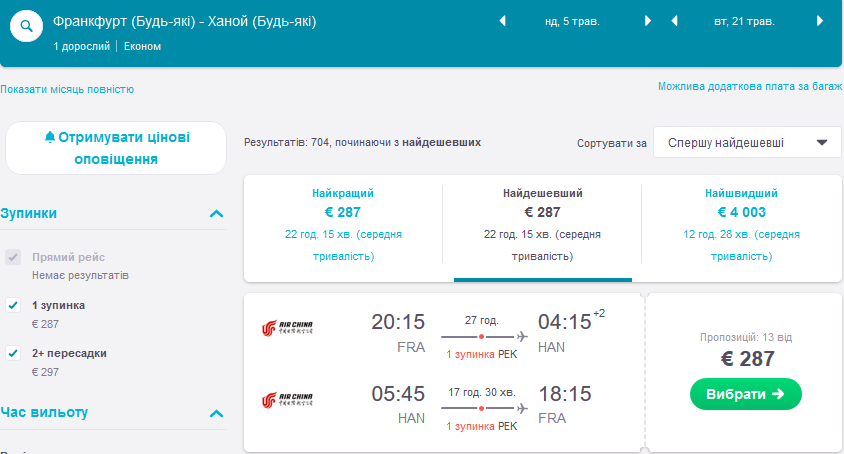This screenshot has width=844, height=454.
Task: Go to previous return date arrow
Action: [x=675, y=20]
